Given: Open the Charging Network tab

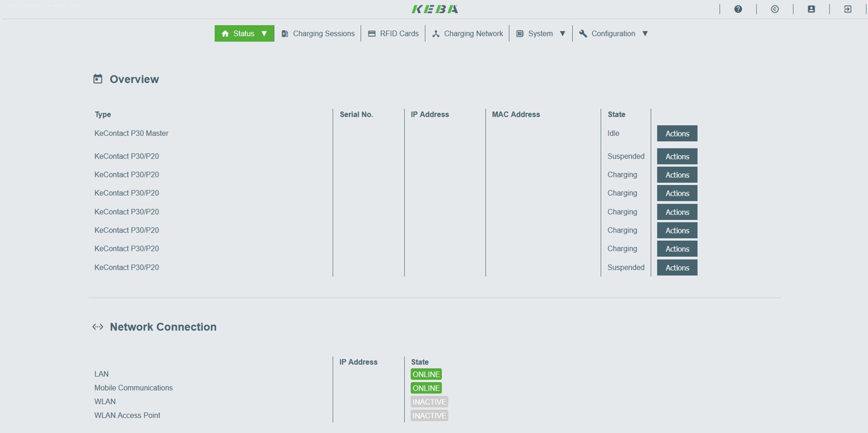Looking at the screenshot, I should (x=468, y=34).
